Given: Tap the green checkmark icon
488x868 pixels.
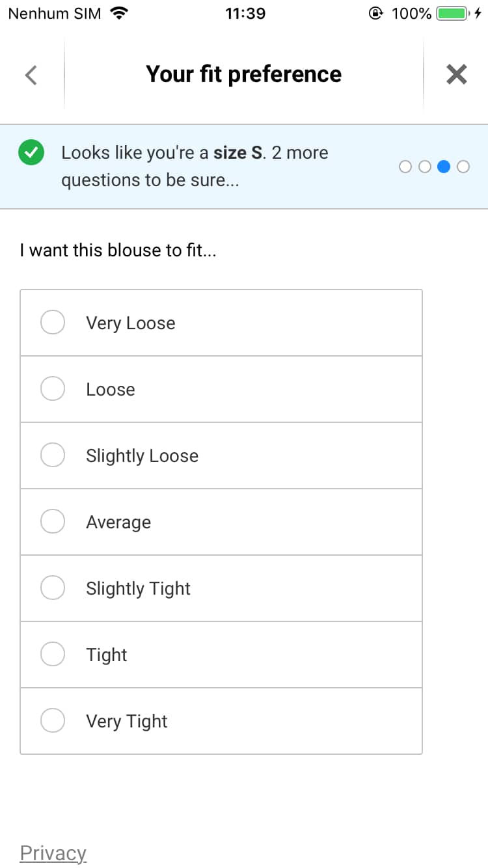Looking at the screenshot, I should pyautogui.click(x=31, y=153).
